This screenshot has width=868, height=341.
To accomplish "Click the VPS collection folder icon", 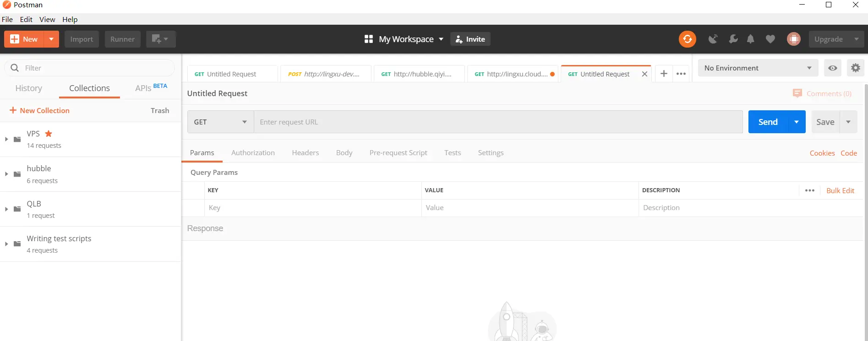I will tap(17, 139).
